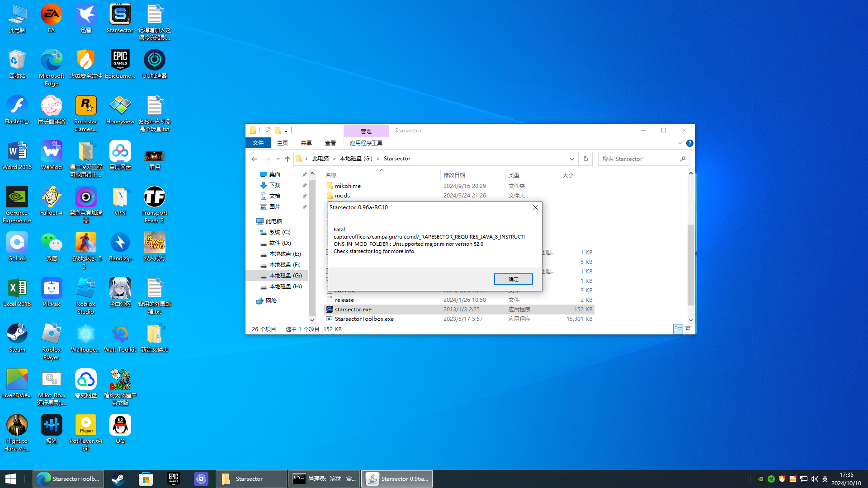Switch to command prompt taskbar window

tap(324, 479)
